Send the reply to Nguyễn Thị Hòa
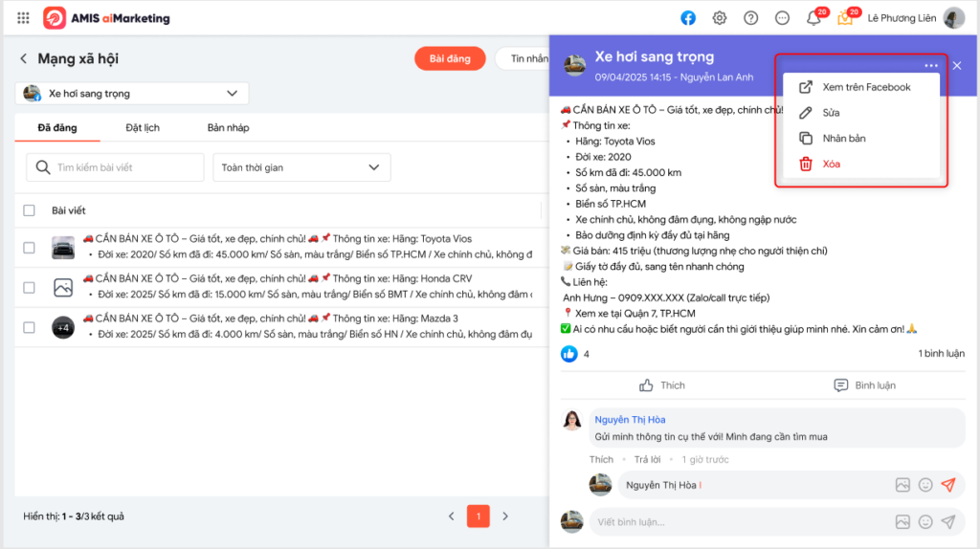980x549 pixels. click(948, 485)
